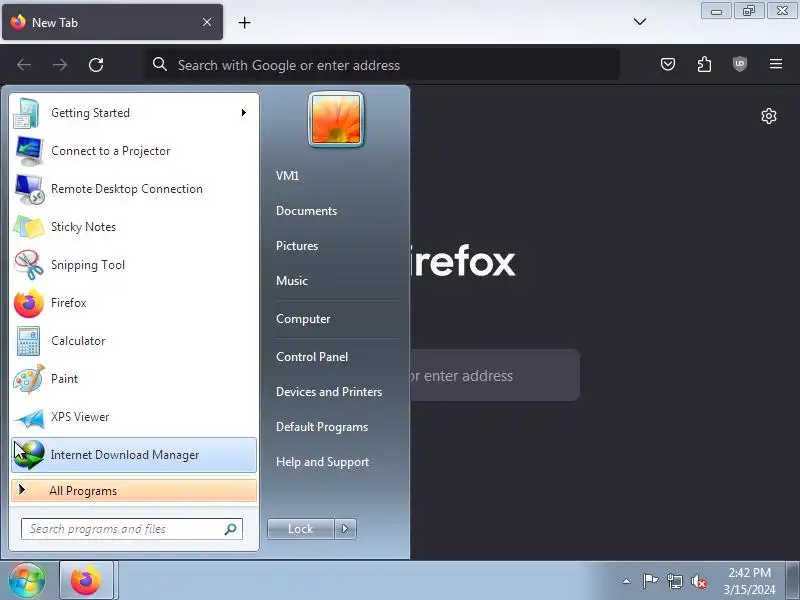800x600 pixels.
Task: Click Firefox taskbar button
Action: [87, 581]
